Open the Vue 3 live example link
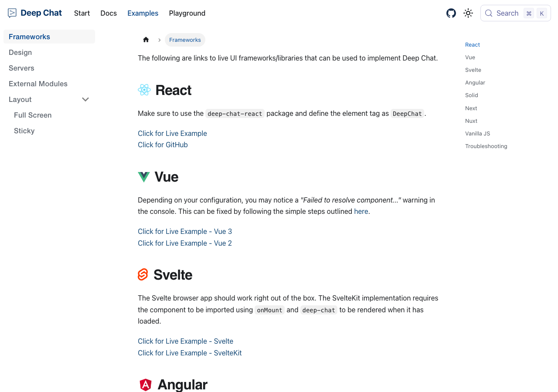This screenshot has height=392, width=558. (x=185, y=231)
